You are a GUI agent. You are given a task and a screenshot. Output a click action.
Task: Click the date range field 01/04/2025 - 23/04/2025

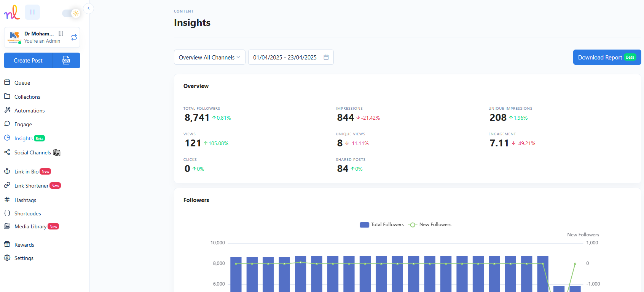291,57
